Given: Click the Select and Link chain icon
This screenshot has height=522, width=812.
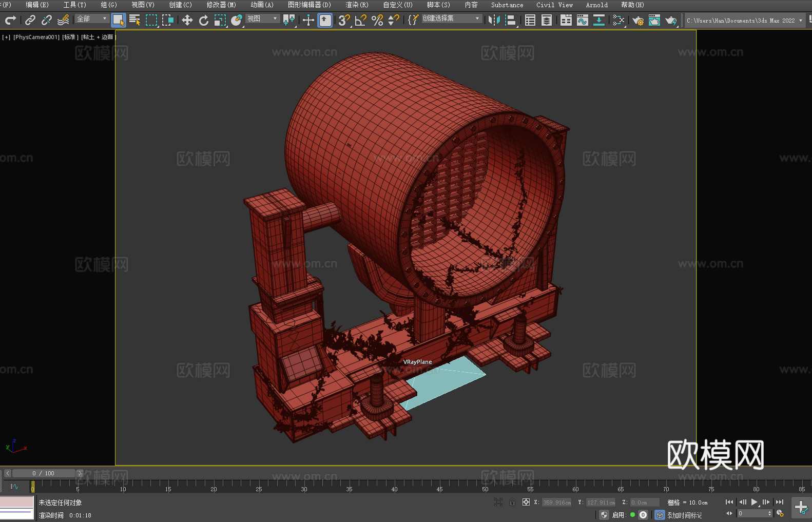Looking at the screenshot, I should pyautogui.click(x=30, y=20).
